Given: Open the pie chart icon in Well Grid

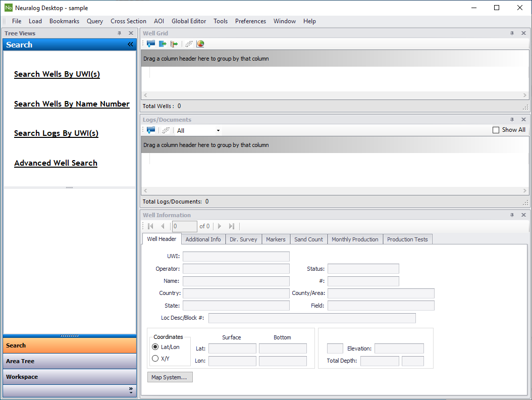Looking at the screenshot, I should 200,44.
